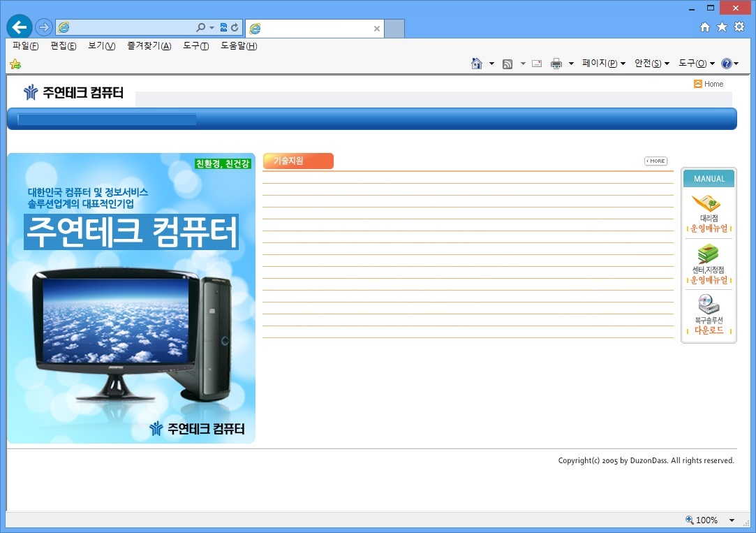Image resolution: width=756 pixels, height=533 pixels.
Task: Open the zoom level dropdown arrow
Action: [732, 520]
